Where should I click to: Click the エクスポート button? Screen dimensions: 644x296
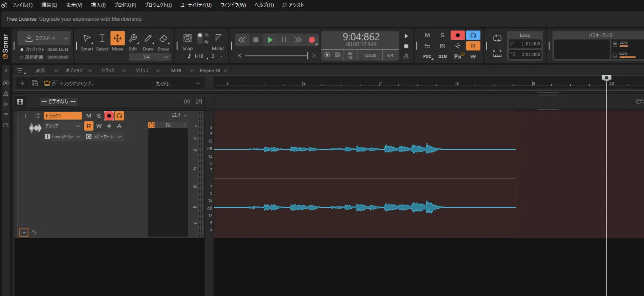[x=44, y=38]
